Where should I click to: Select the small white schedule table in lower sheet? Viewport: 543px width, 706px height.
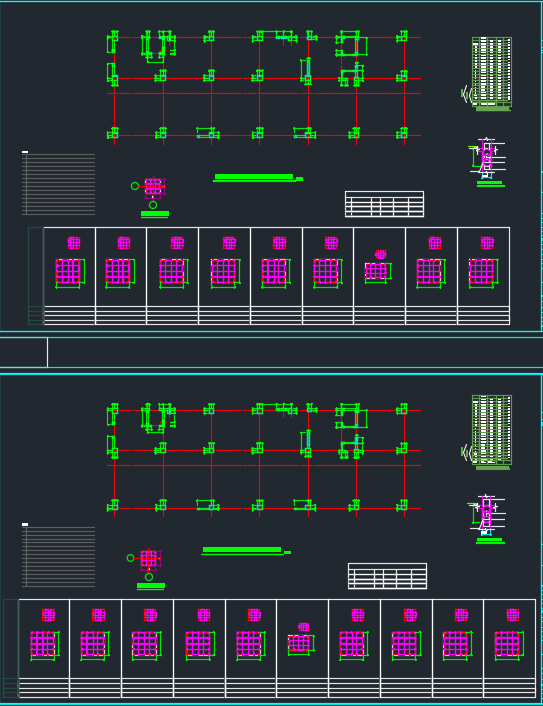coord(387,576)
